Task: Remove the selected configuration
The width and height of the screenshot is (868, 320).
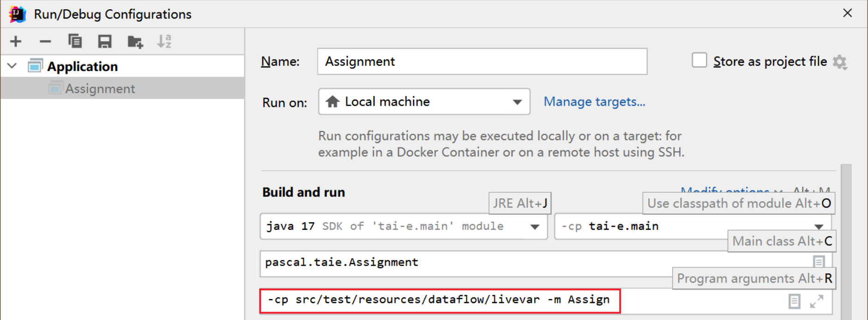Action: (x=45, y=41)
